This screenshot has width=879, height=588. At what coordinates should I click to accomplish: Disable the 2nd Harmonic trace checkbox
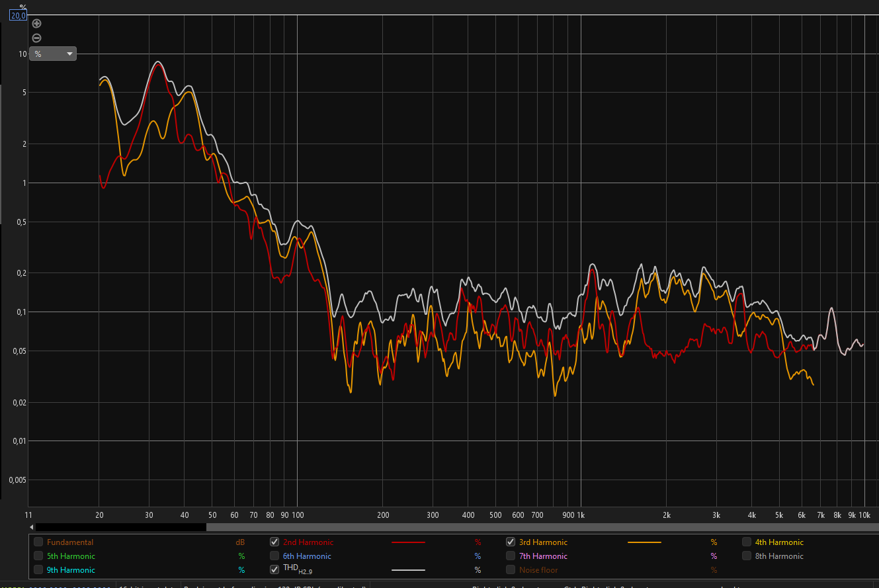pyautogui.click(x=274, y=542)
